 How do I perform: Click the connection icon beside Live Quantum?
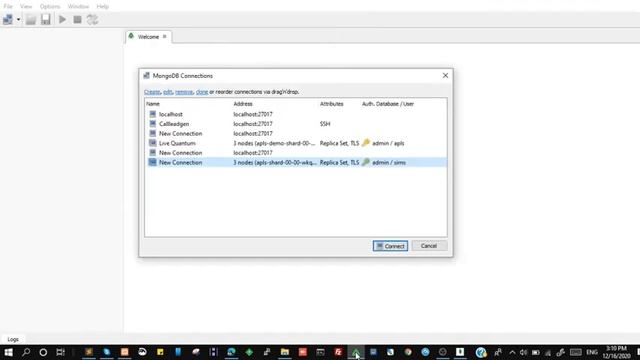[153, 143]
